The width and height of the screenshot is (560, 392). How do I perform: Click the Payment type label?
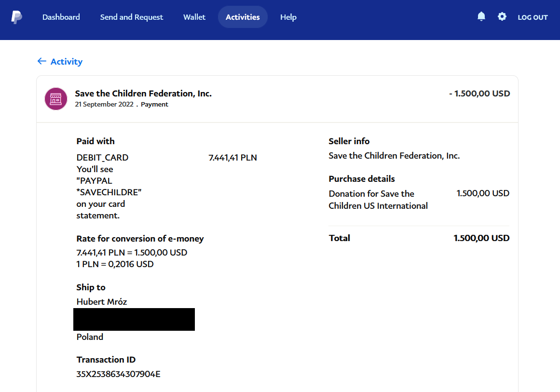point(154,104)
